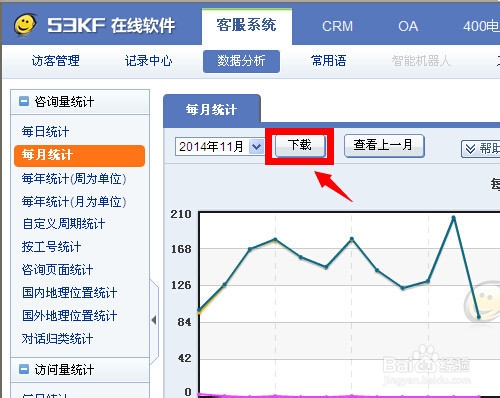This screenshot has width=500, height=398.
Task: Go to 记录中心 menu
Action: pos(148,61)
